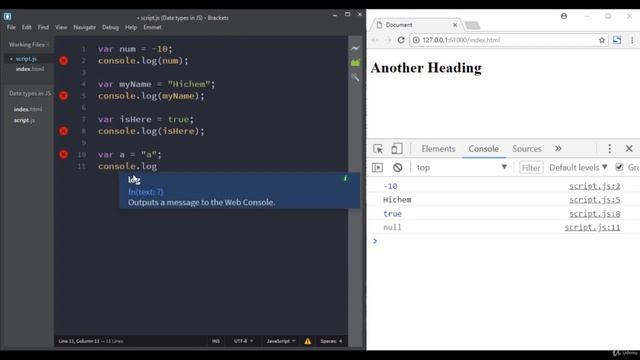Toggle the Group similar checkbox in console
The width and height of the screenshot is (640, 360).
click(619, 167)
